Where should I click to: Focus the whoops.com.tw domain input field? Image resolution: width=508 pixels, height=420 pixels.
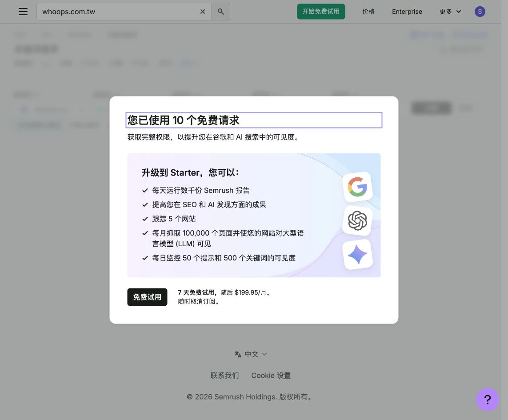[124, 12]
